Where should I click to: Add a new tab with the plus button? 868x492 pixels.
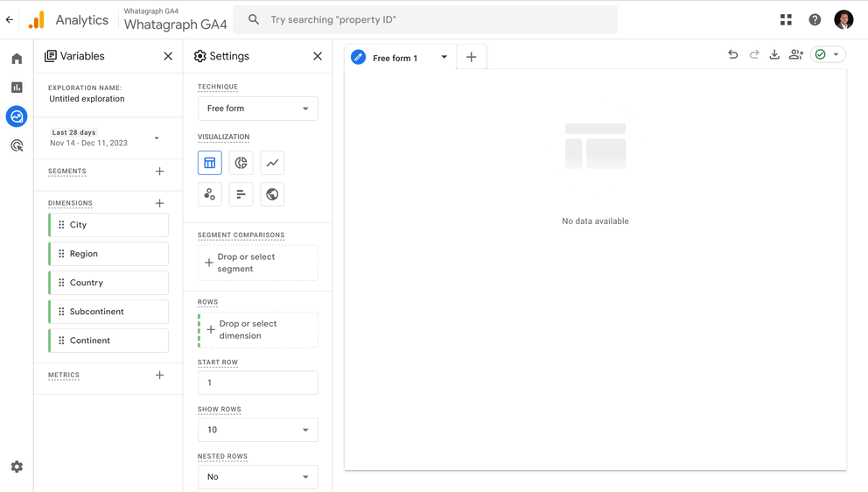(471, 57)
